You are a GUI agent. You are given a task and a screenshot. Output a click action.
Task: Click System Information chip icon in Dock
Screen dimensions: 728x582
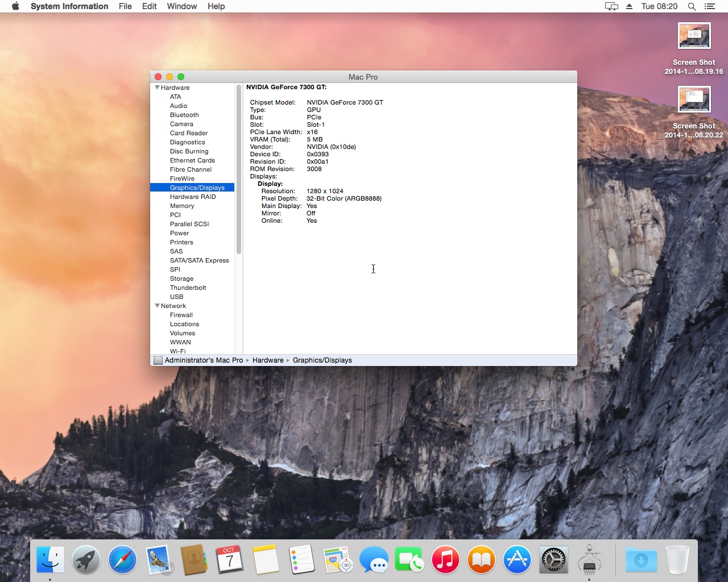point(589,560)
